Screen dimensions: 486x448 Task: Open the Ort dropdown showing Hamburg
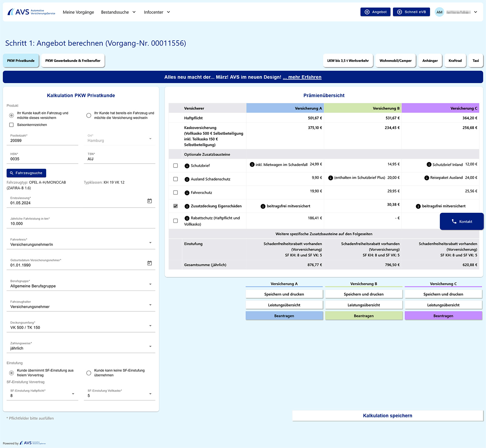(120, 139)
